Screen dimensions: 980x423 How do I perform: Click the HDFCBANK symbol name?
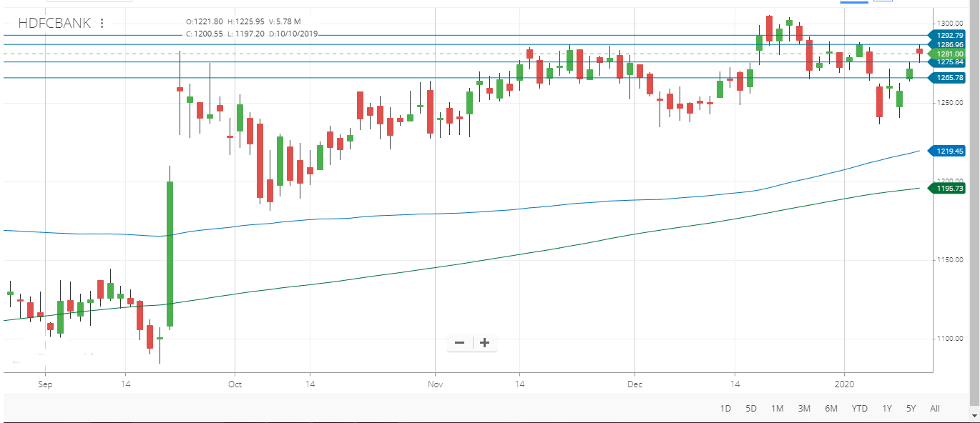pos(54,24)
